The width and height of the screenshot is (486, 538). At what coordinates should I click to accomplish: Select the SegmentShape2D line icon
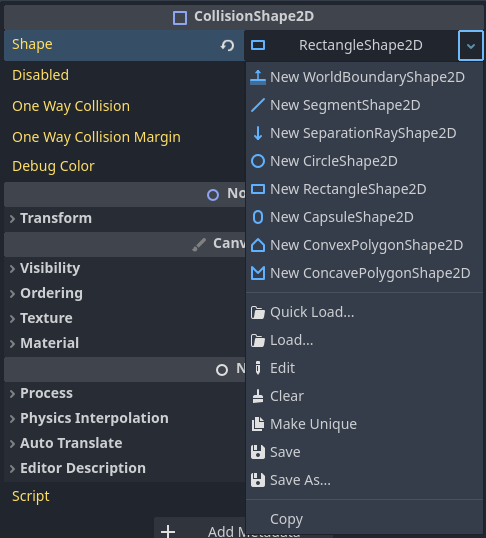click(x=258, y=105)
